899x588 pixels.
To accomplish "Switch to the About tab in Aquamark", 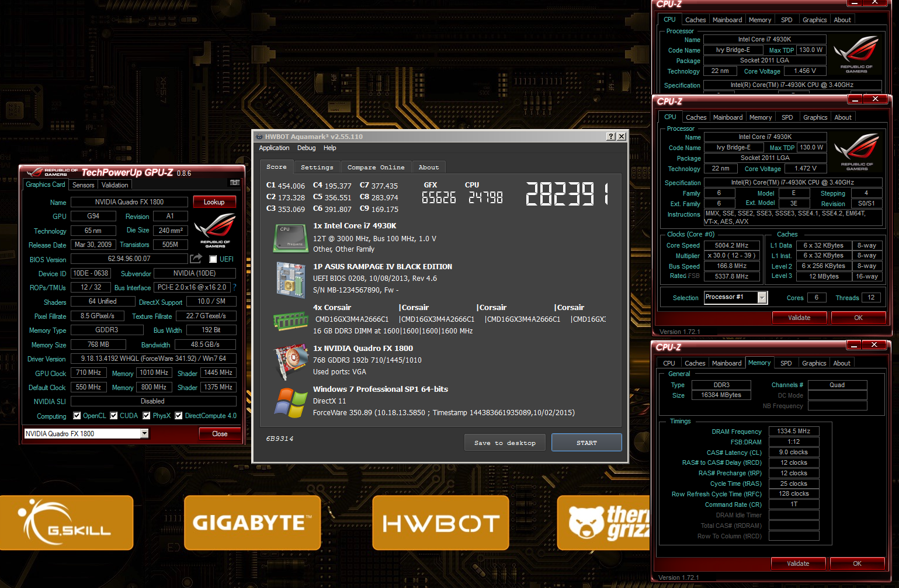I will click(x=429, y=167).
